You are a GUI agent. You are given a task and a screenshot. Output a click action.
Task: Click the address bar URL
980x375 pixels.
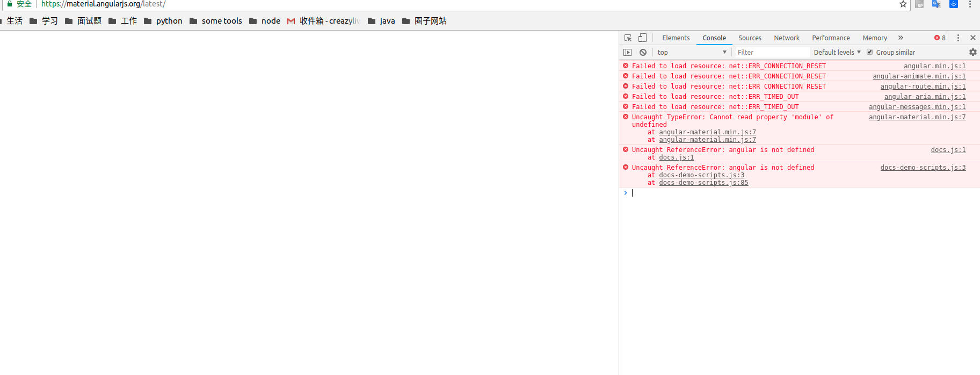(x=104, y=4)
